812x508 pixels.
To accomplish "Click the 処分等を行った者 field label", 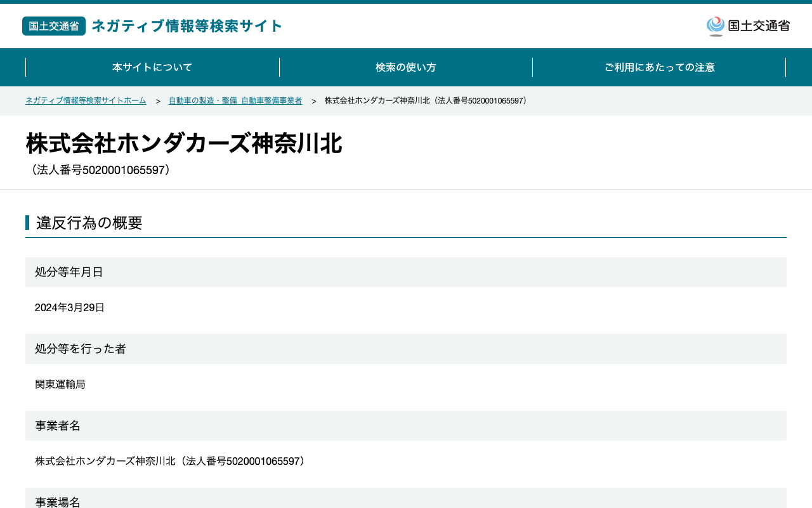I will (x=81, y=349).
